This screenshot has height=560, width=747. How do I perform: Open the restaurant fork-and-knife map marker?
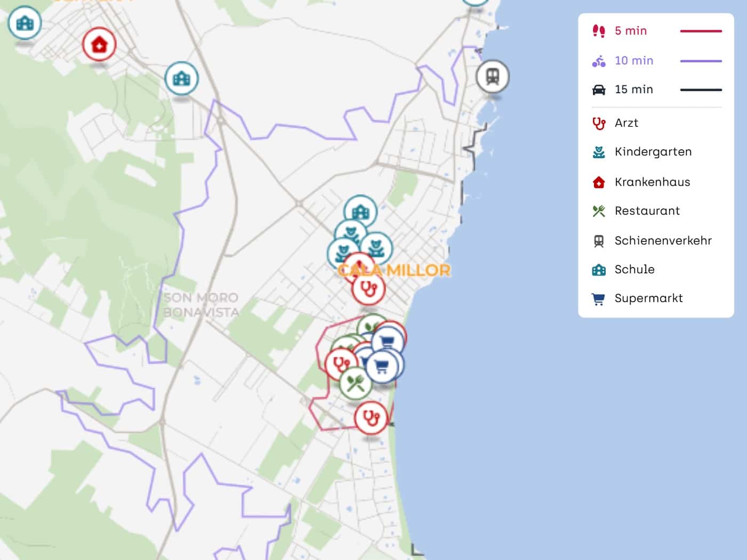coord(355,383)
